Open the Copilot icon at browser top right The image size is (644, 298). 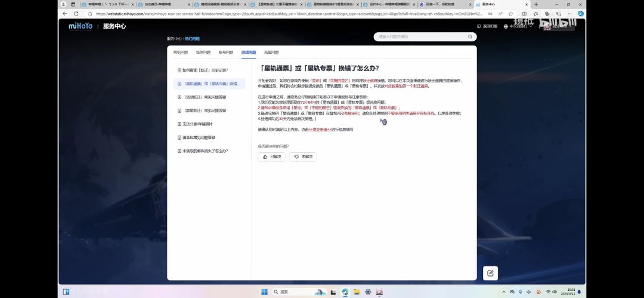(580, 14)
